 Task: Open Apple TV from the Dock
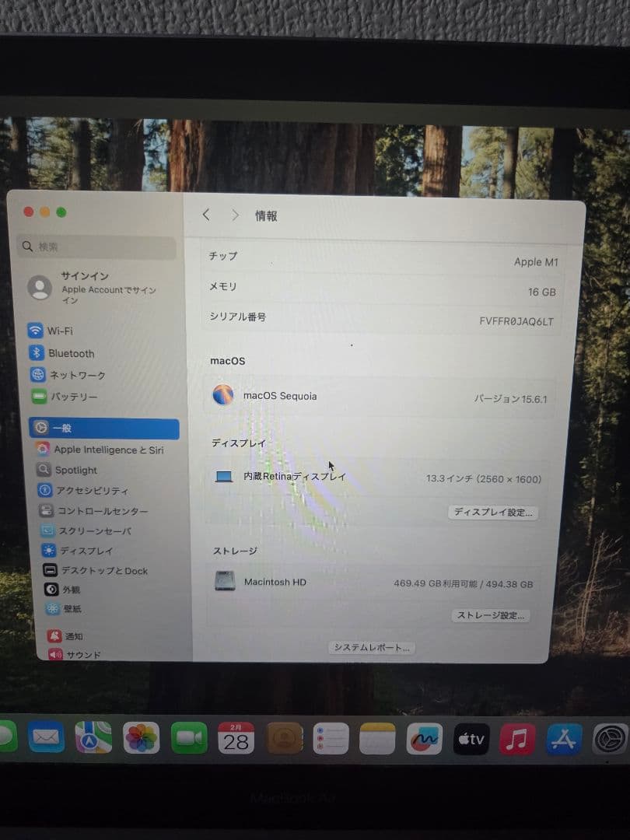(471, 740)
